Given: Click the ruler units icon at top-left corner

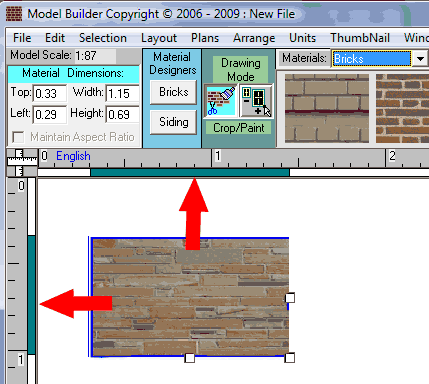Looking at the screenshot, I should (x=22, y=158).
